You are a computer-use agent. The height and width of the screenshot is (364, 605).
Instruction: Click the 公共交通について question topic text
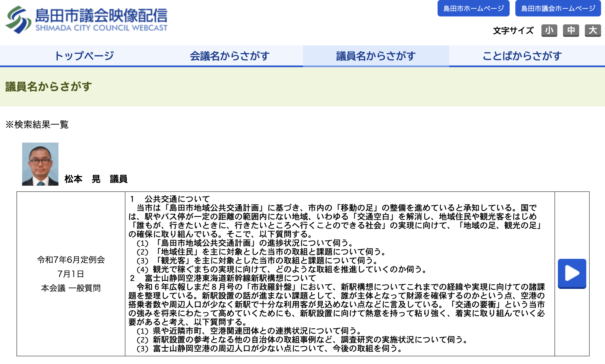tap(177, 199)
